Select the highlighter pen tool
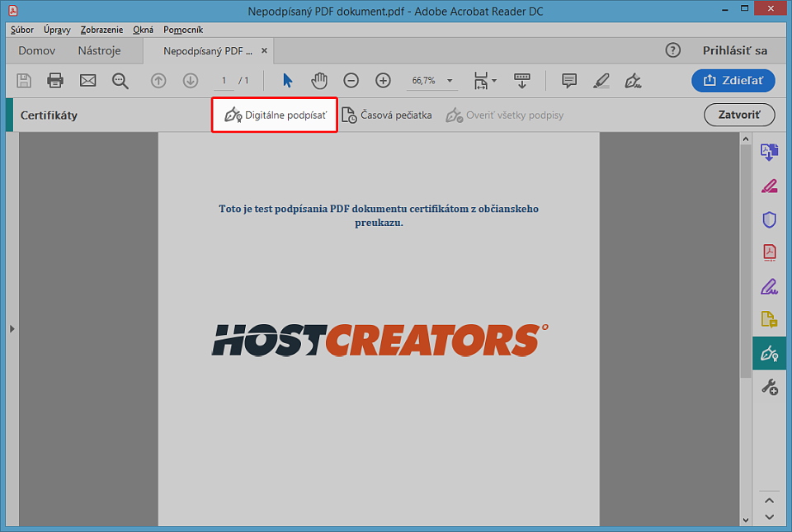Viewport: 792px width, 532px height. pyautogui.click(x=601, y=80)
